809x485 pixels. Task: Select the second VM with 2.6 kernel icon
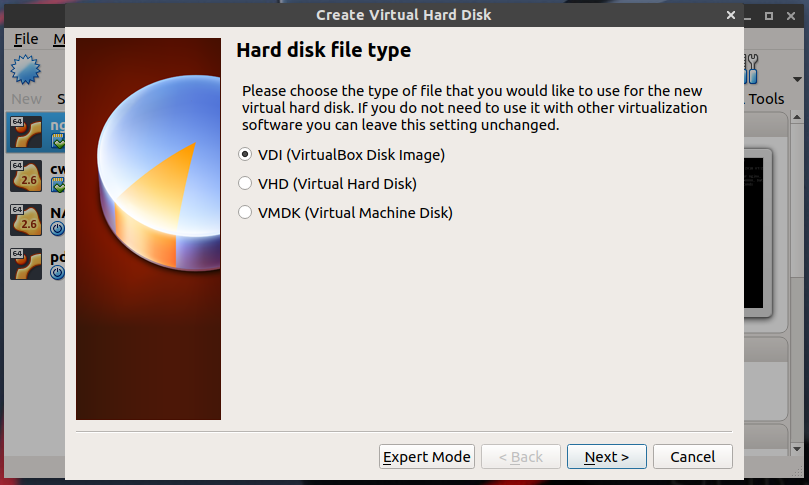click(24, 176)
